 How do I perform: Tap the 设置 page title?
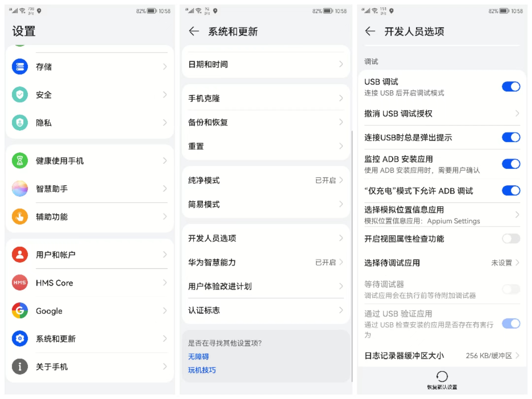[24, 31]
